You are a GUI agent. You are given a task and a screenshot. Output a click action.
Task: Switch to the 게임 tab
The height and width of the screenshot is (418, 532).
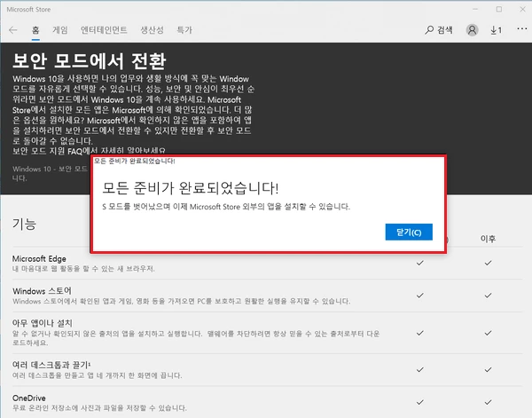coord(60,30)
